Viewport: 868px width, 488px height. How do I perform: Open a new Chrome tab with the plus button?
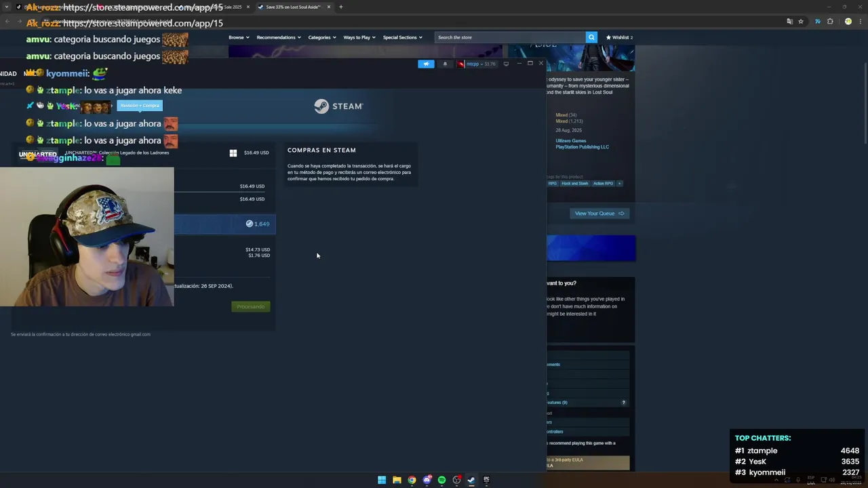click(340, 7)
